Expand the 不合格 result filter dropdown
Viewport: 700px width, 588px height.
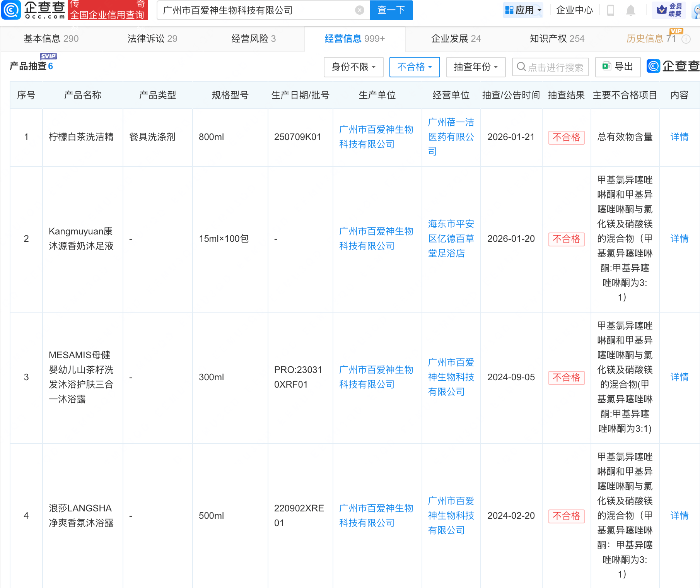tap(415, 67)
